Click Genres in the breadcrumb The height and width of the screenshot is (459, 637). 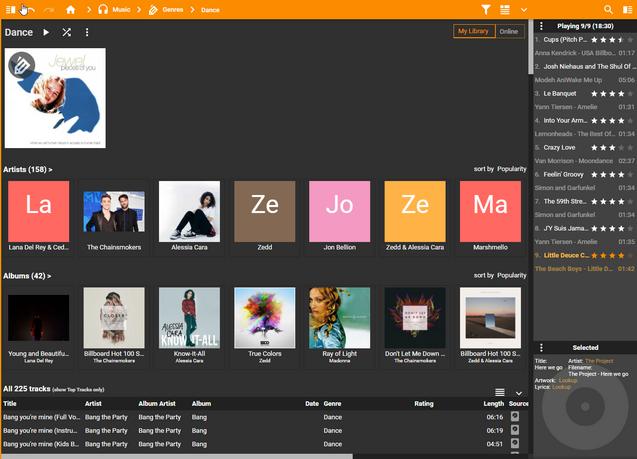pyautogui.click(x=172, y=9)
